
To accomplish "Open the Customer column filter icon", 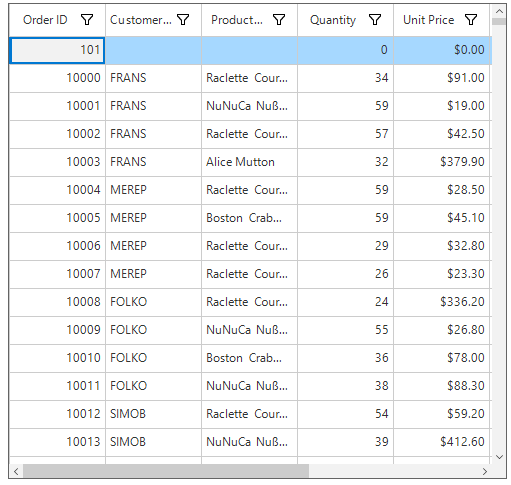I will 183,20.
